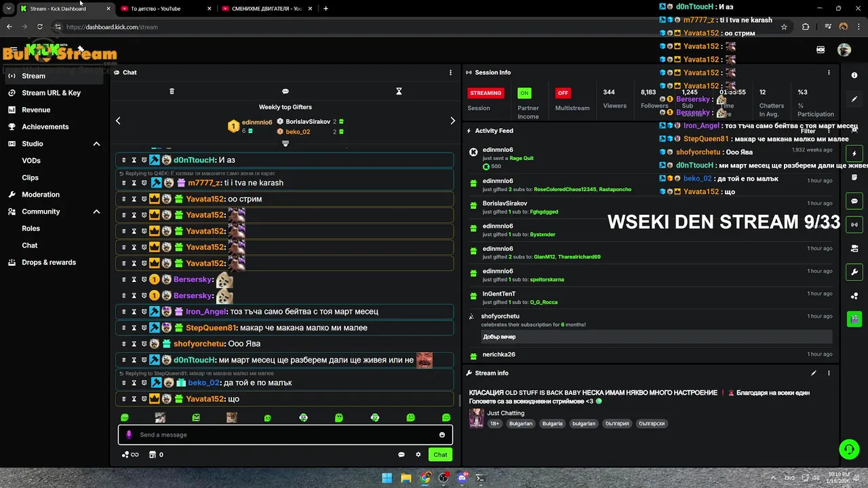
Task: Open Chat under Community
Action: point(29,245)
